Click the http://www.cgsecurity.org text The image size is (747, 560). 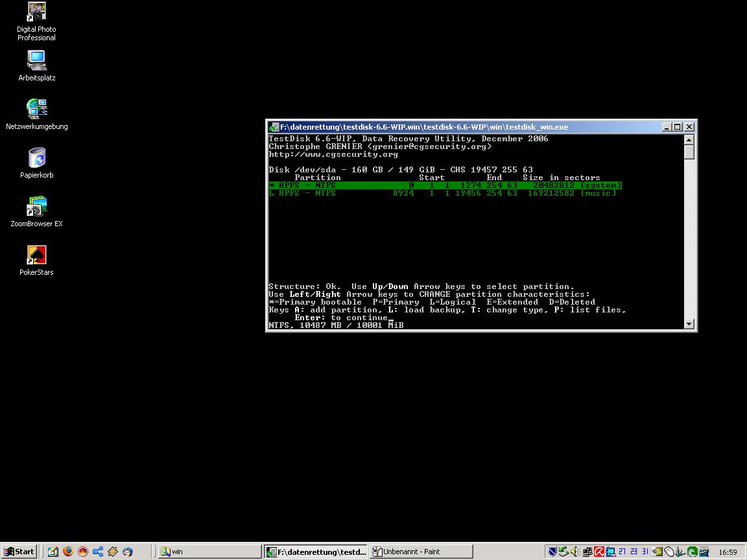(333, 154)
